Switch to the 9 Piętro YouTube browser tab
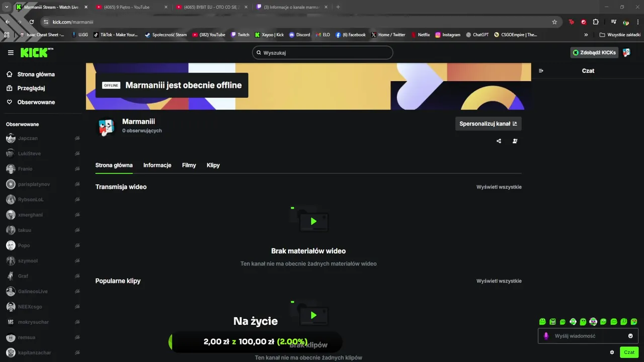Image resolution: width=644 pixels, height=362 pixels. pos(131,7)
